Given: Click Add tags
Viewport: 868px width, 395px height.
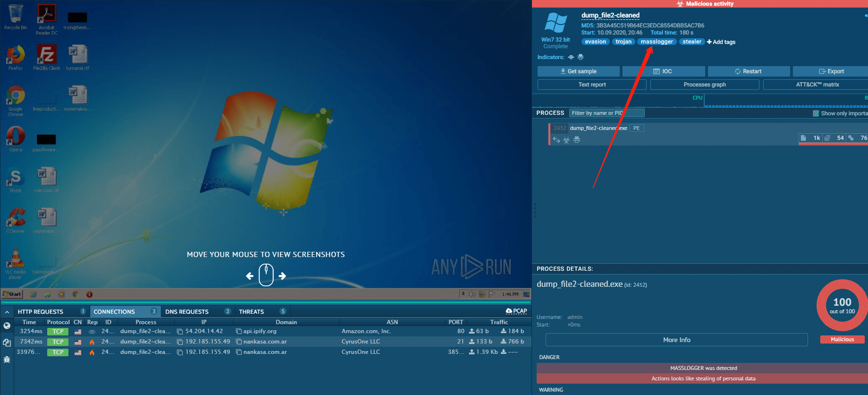Looking at the screenshot, I should click(721, 42).
